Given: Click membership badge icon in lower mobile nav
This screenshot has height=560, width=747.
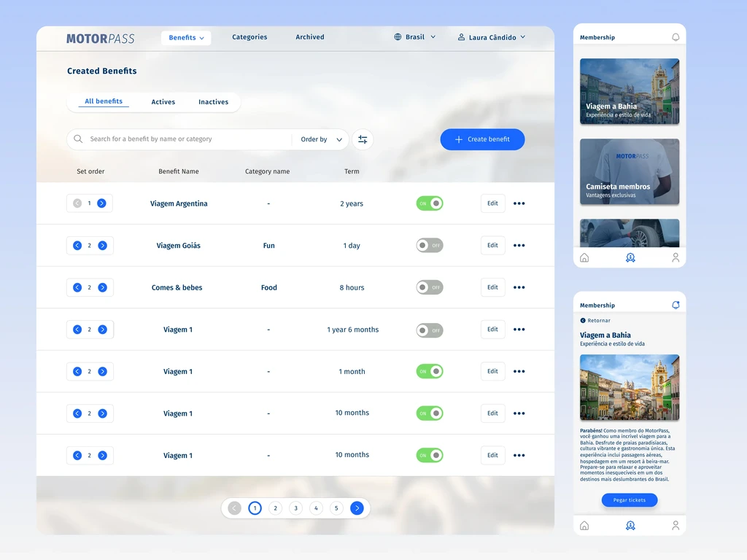Looking at the screenshot, I should point(630,525).
